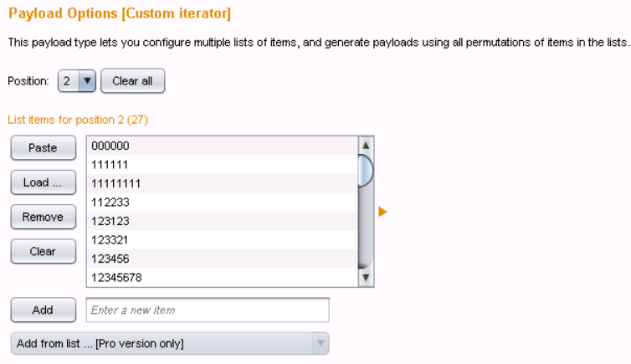This screenshot has height=364, width=631.
Task: Click the Clear button
Action: coord(43,252)
